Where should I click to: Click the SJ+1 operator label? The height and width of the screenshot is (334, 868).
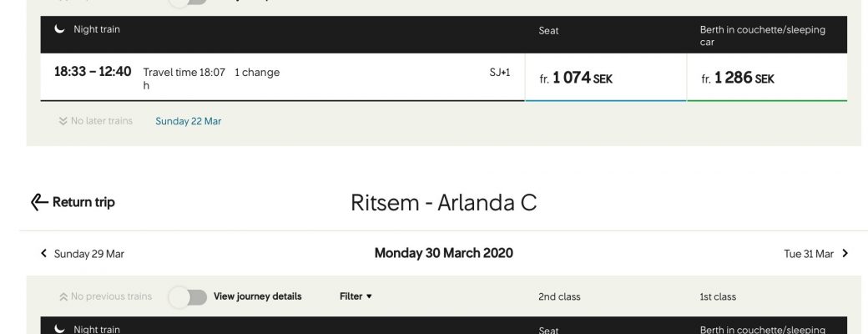click(500, 72)
